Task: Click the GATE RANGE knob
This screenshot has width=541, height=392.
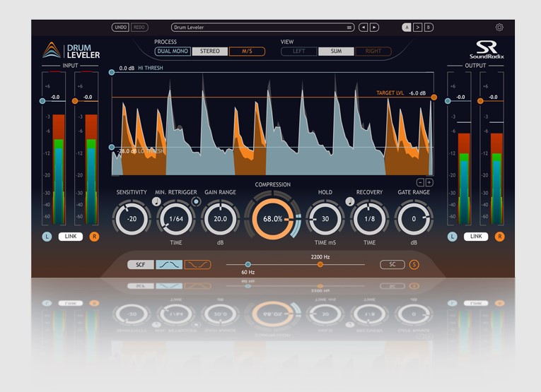Action: tap(414, 219)
